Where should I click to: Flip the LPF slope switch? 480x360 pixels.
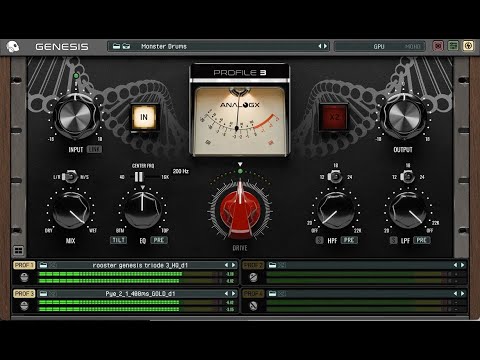[x=408, y=176]
